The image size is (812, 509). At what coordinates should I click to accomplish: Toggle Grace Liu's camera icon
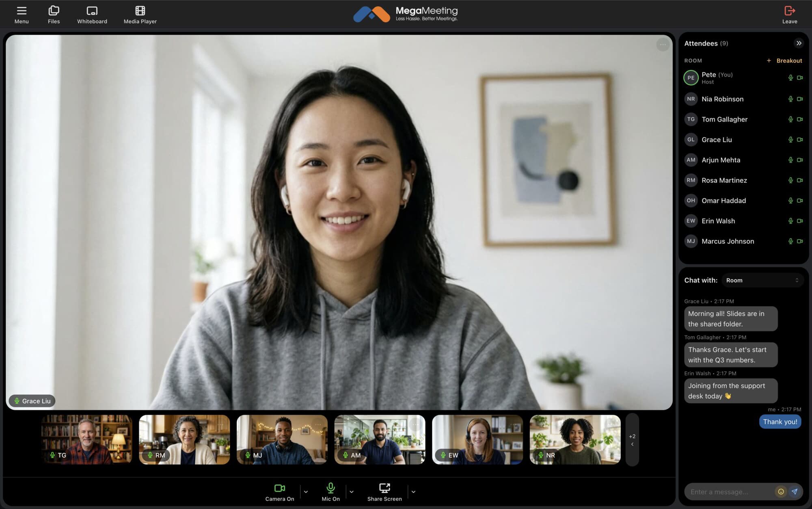[800, 139]
